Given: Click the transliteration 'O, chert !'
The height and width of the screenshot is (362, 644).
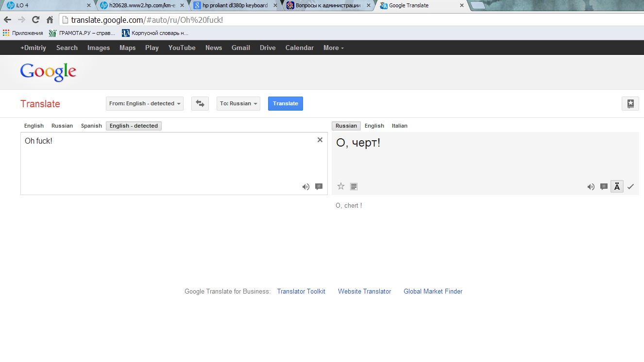Looking at the screenshot, I should [349, 206].
